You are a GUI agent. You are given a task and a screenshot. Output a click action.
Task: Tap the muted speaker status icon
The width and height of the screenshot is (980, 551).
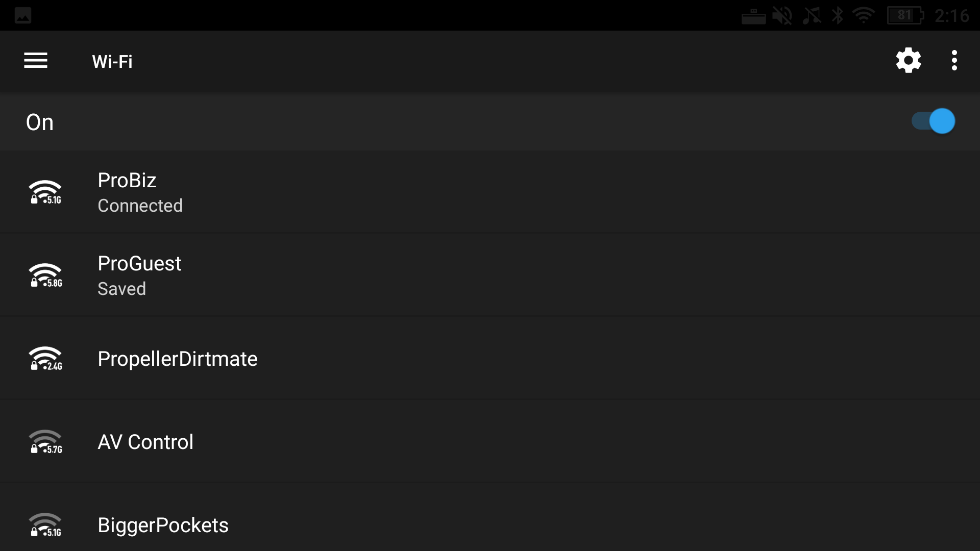pos(782,15)
